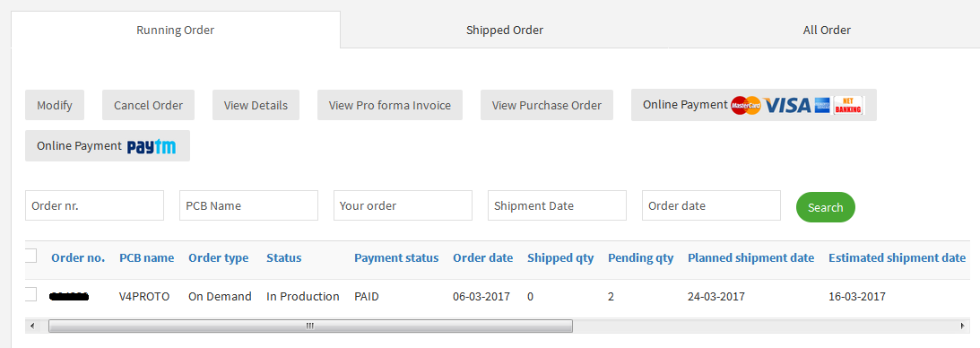Click the horizontal scrollbar thumb
The width and height of the screenshot is (980, 348).
(x=310, y=326)
